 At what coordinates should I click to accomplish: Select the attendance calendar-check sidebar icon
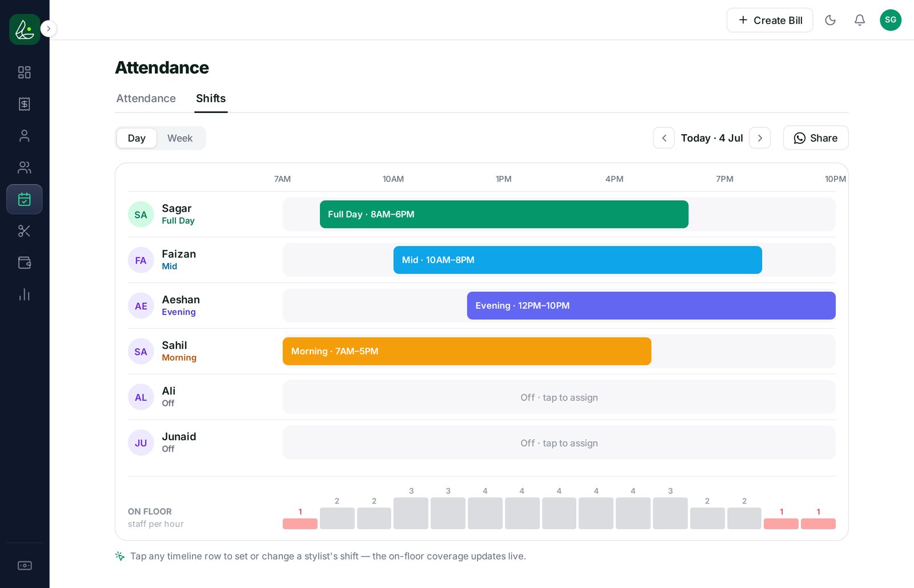pos(25,199)
